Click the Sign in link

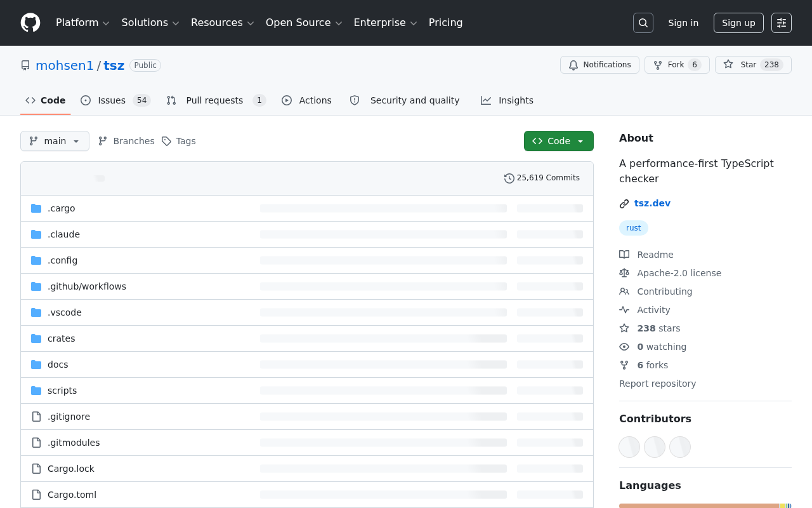point(683,23)
